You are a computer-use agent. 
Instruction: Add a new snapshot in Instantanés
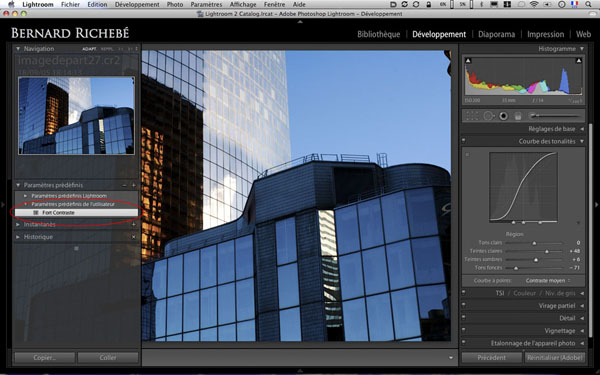click(134, 225)
